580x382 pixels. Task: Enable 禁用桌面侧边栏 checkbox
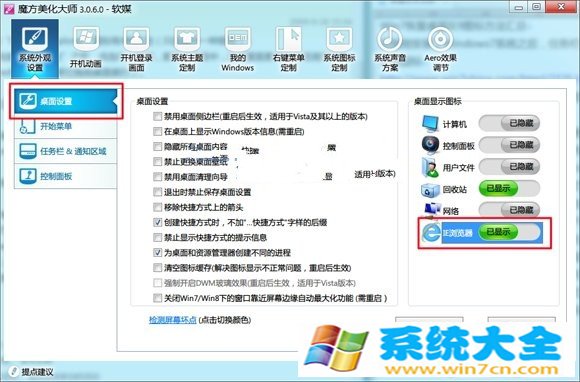(x=158, y=116)
